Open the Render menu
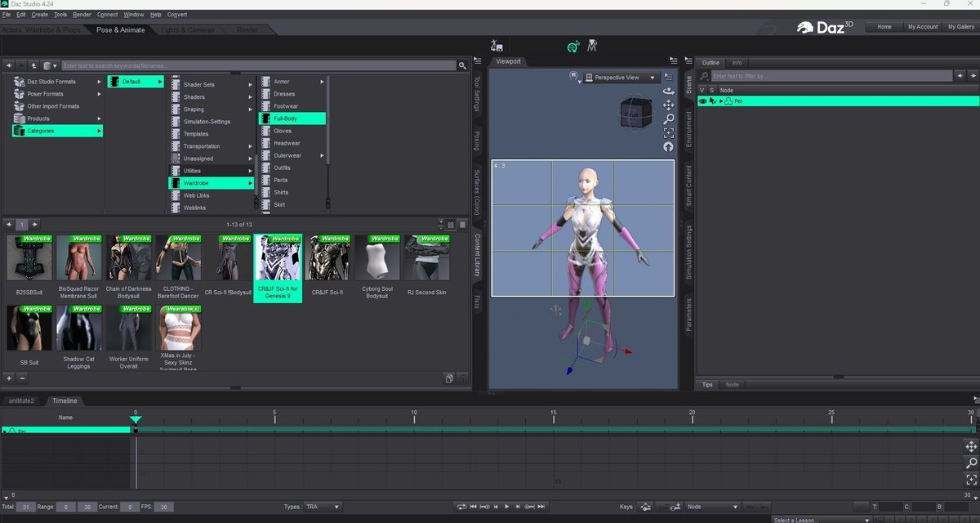Viewport: 980px width, 523px height. tap(82, 15)
